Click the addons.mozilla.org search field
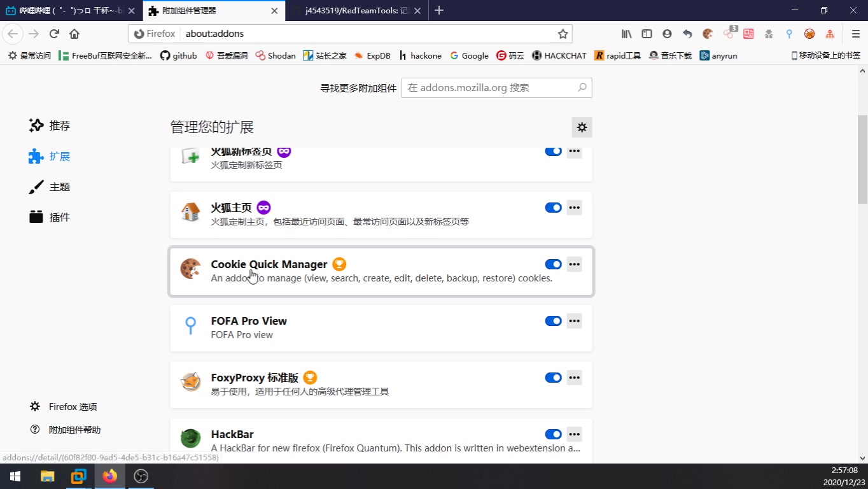The image size is (868, 489). pyautogui.click(x=496, y=87)
